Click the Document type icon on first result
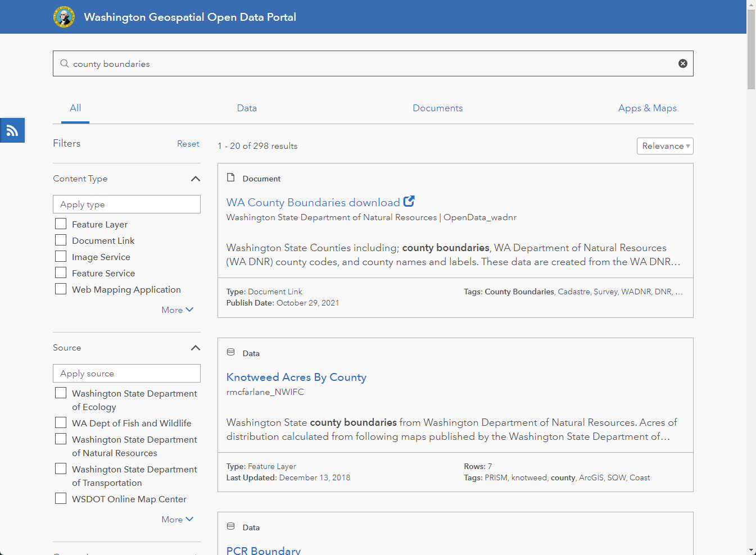The image size is (756, 555). pos(230,178)
